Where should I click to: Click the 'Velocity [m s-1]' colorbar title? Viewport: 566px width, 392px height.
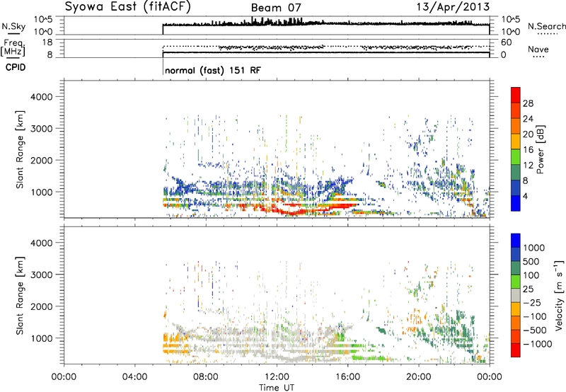pyautogui.click(x=559, y=295)
